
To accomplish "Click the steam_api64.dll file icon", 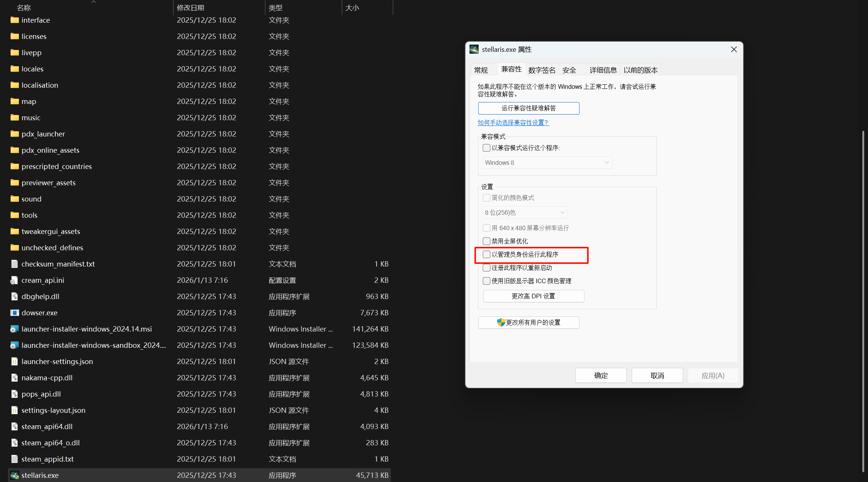I will pos(14,426).
